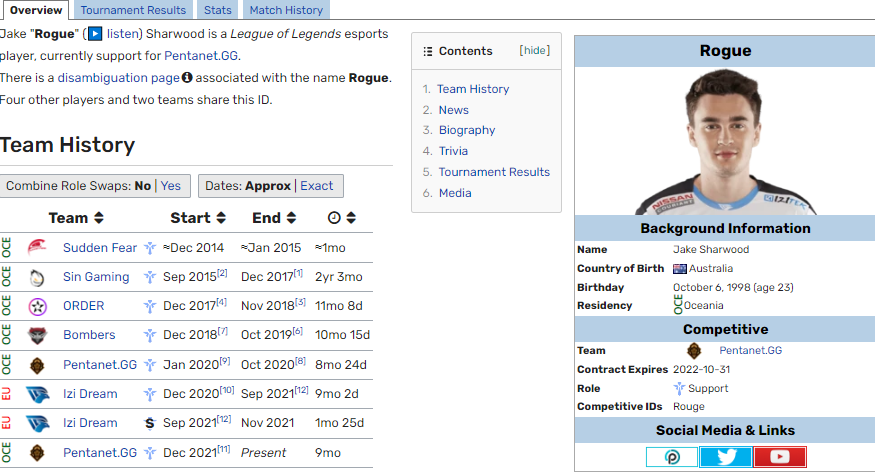
Task: Switch Dates to Exact
Action: (x=316, y=186)
